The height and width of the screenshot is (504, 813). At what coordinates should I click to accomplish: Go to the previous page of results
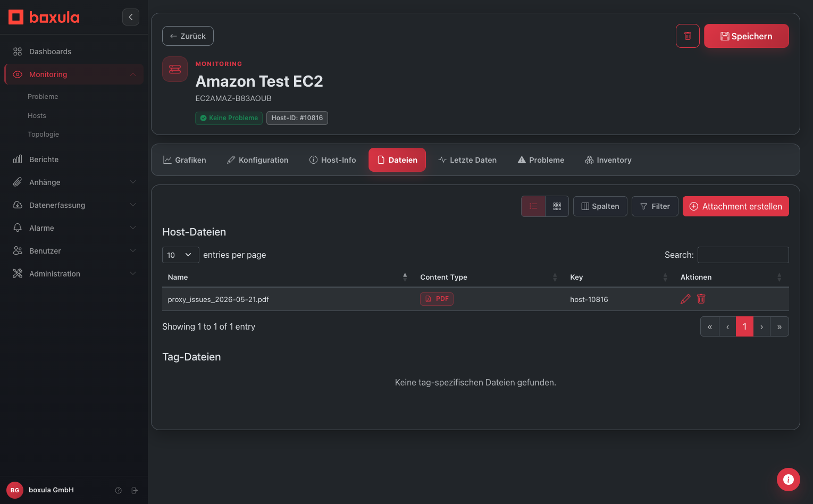[727, 327]
